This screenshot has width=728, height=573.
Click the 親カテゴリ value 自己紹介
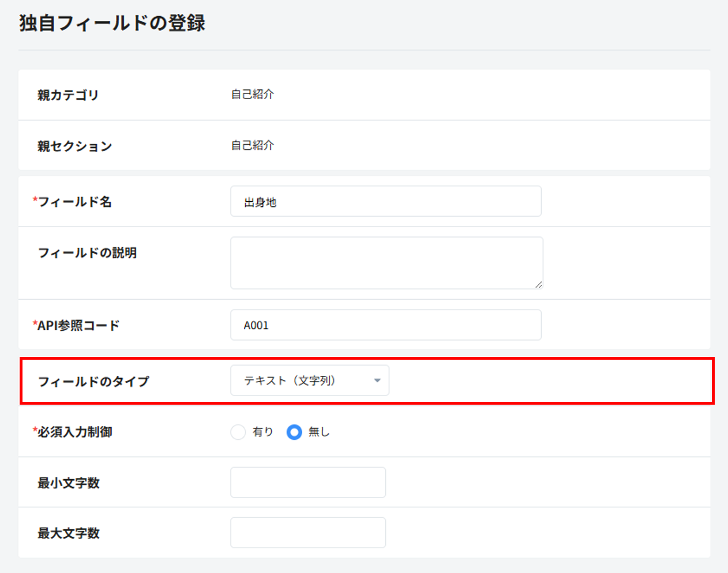(253, 95)
